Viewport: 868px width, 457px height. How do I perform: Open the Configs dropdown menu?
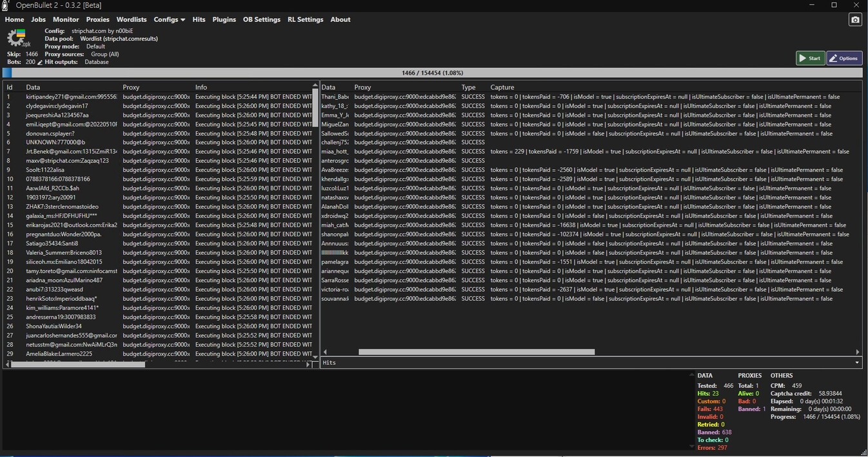169,19
